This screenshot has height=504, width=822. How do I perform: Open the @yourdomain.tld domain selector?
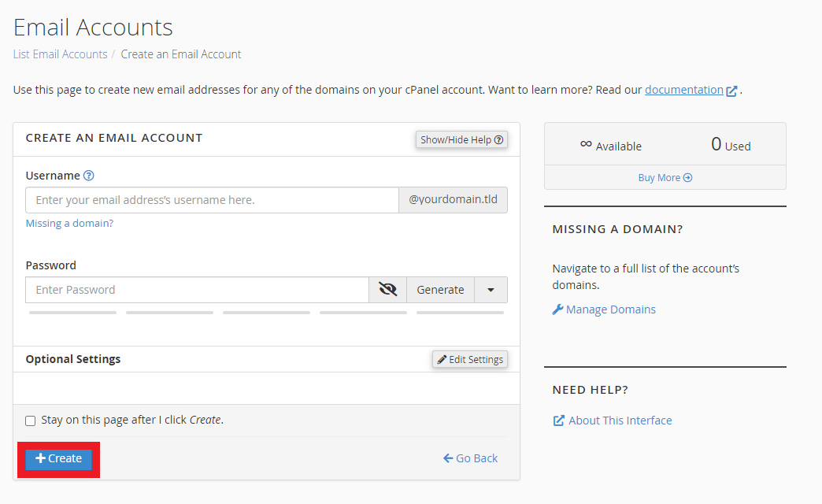coord(453,200)
